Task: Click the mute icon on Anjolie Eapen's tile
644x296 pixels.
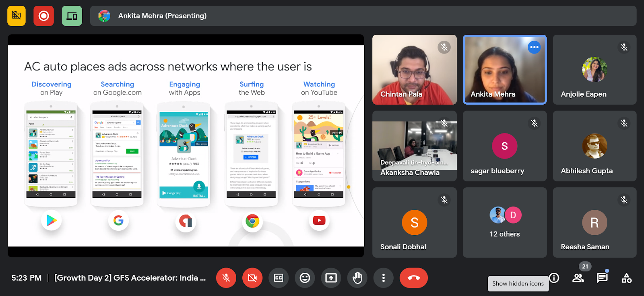Action: click(x=624, y=47)
